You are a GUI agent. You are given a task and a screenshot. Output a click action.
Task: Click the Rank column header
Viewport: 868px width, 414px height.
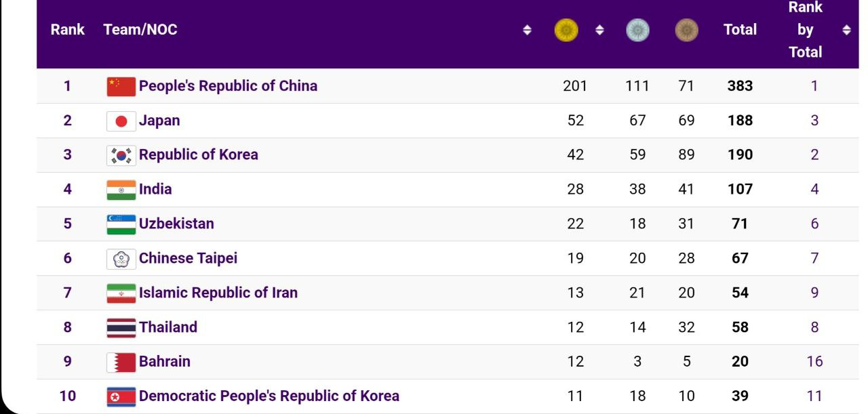(x=67, y=30)
